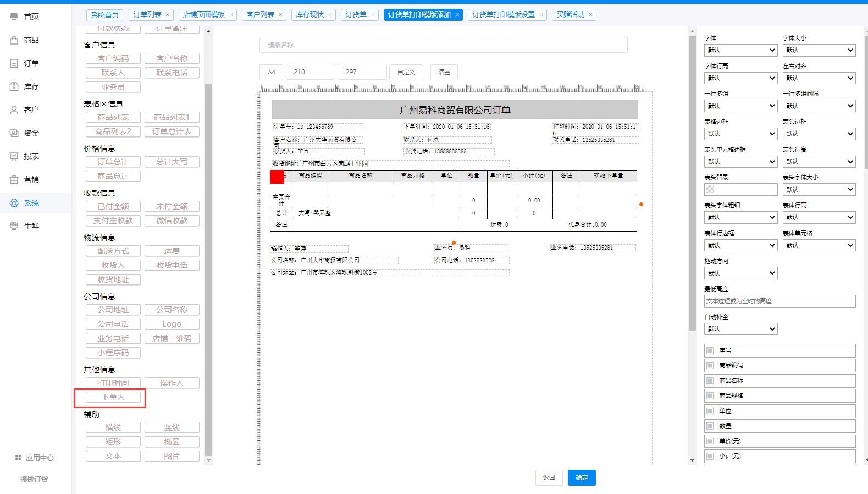Viewport: 868px width, 494px height.
Task: Expand the 字体 font dropdown
Action: pyautogui.click(x=740, y=50)
